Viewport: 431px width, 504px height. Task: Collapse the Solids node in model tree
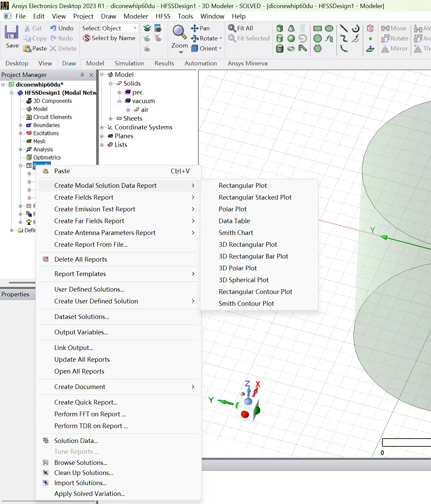110,84
